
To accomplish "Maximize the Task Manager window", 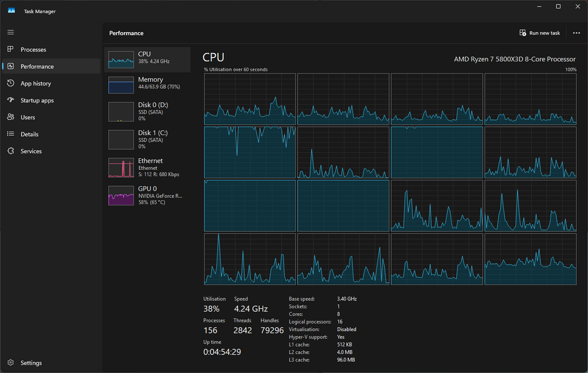I will click(558, 6).
